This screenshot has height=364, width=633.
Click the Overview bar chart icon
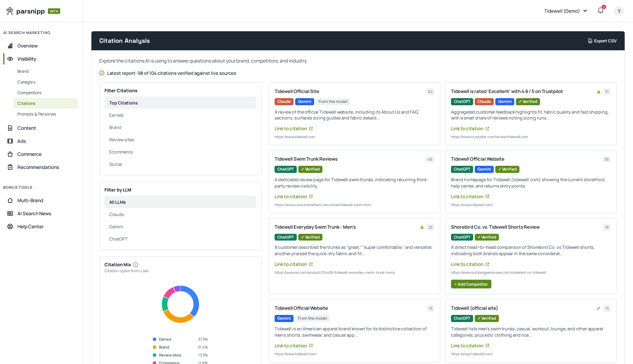[x=10, y=46]
